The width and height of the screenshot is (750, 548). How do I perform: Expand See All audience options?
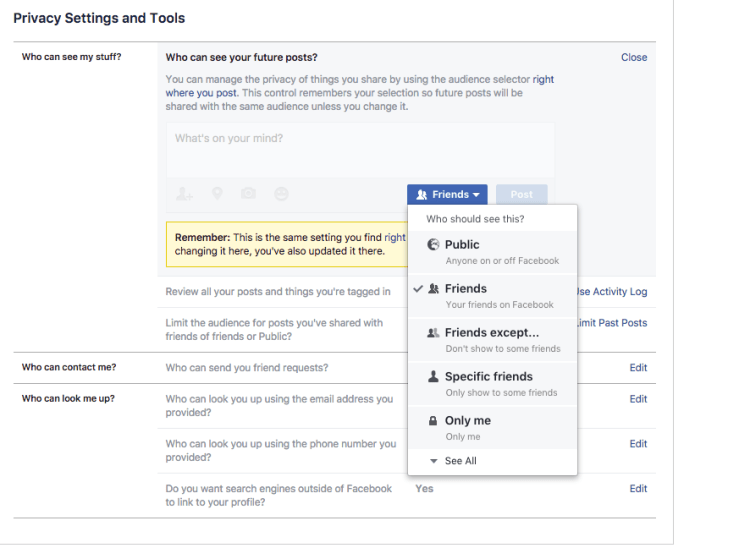[460, 461]
